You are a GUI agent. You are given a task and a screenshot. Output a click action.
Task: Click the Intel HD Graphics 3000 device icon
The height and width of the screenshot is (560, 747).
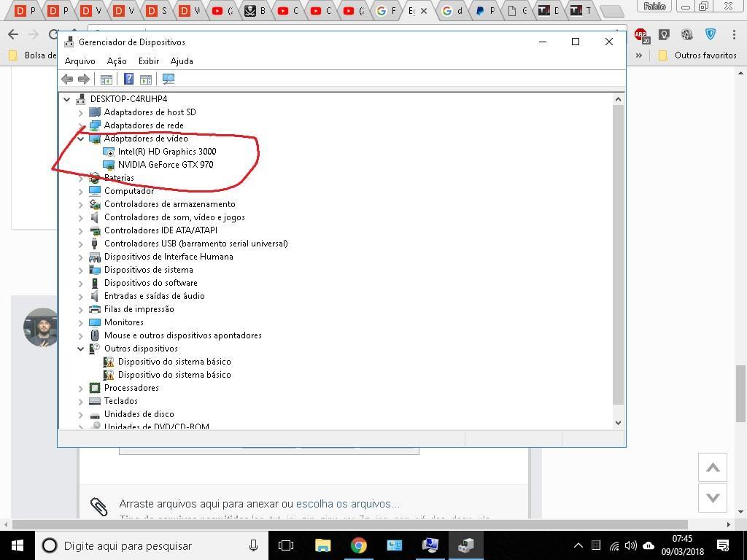click(109, 152)
